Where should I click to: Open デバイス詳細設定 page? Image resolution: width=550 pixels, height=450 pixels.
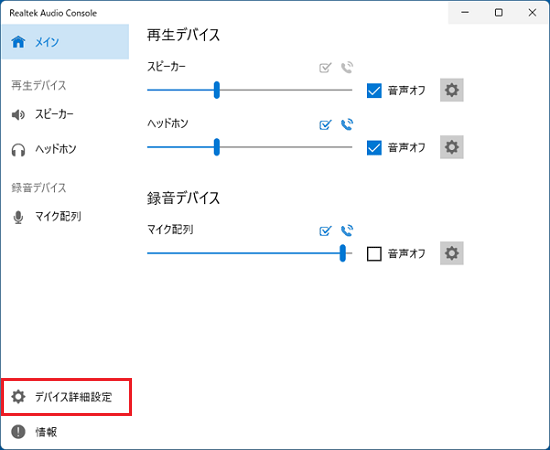66,397
